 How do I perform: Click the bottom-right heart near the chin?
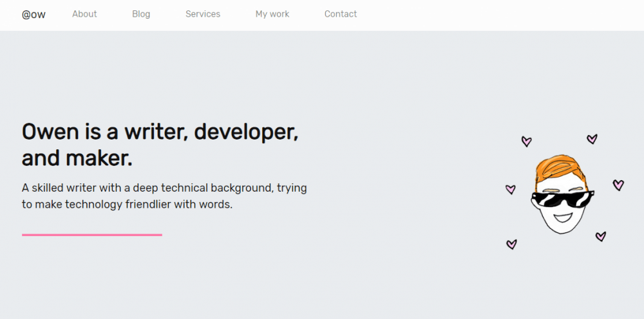[x=600, y=237]
